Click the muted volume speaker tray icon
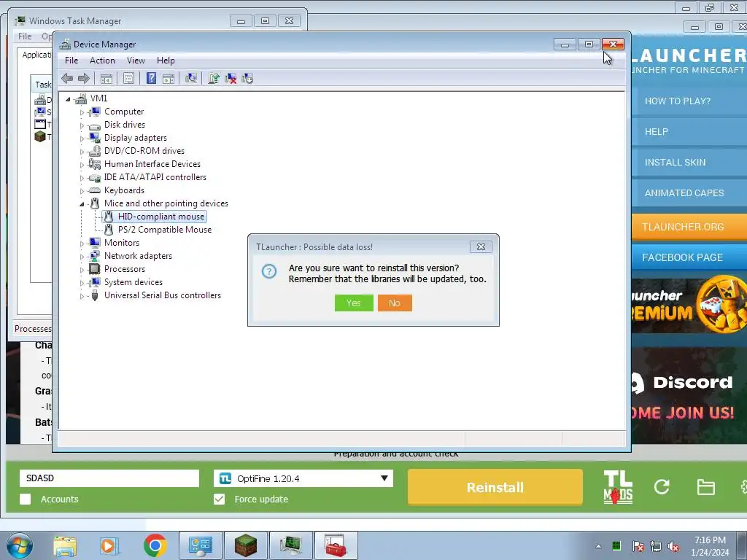747x560 pixels. [x=673, y=546]
